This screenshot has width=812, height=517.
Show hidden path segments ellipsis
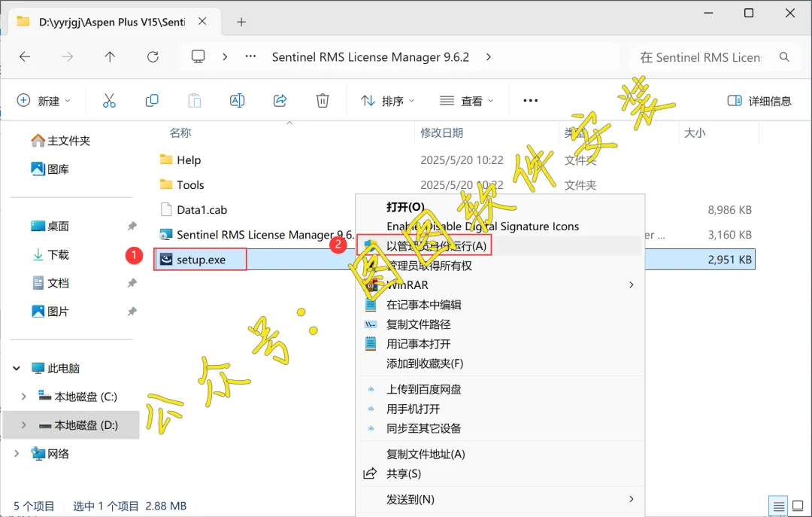(250, 56)
